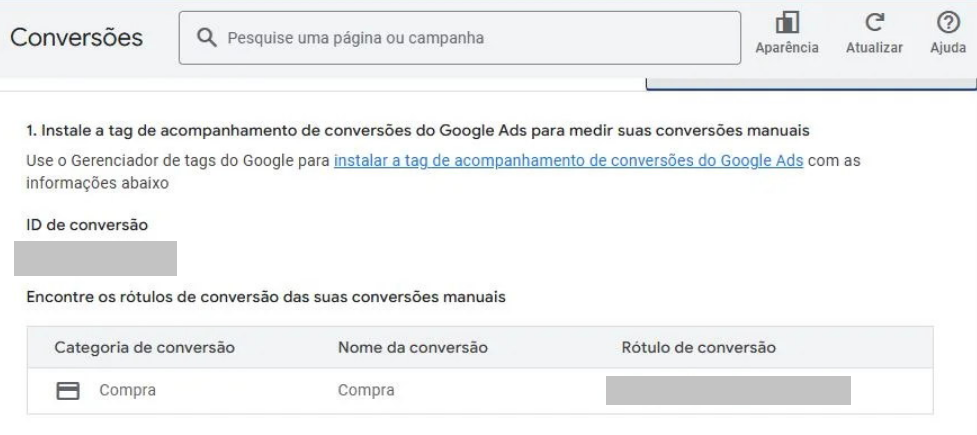Click the Categoria de conversão column header
The width and height of the screenshot is (977, 435).
coord(144,347)
